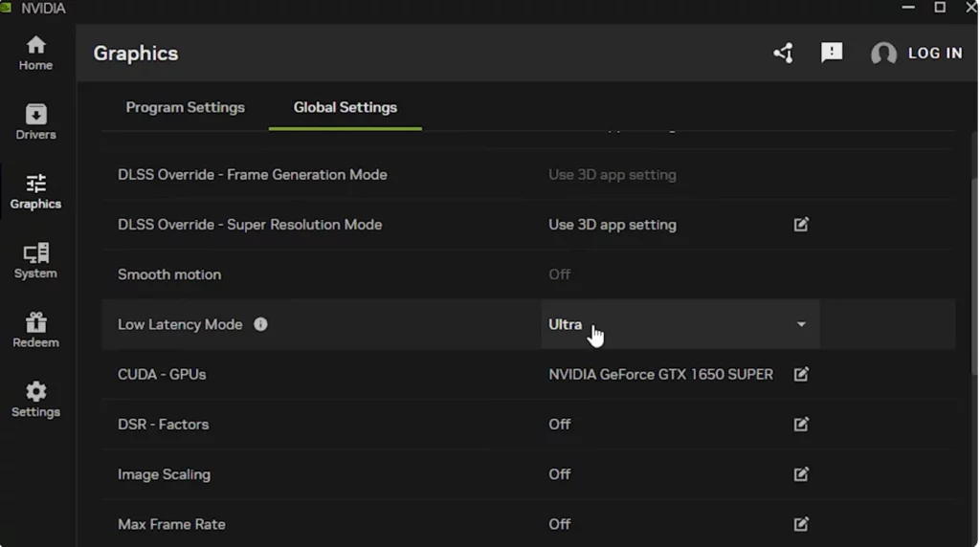Click 'NVIDIA GeForce GTX 1650 SUPER' value

[x=660, y=375]
